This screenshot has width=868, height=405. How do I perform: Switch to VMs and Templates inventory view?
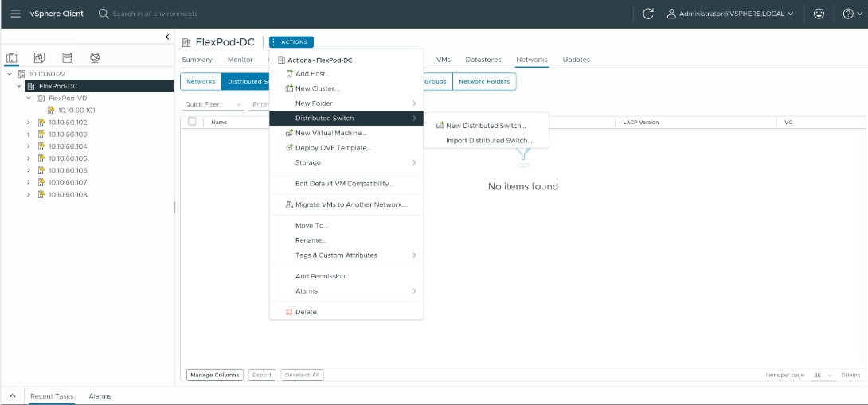point(39,57)
